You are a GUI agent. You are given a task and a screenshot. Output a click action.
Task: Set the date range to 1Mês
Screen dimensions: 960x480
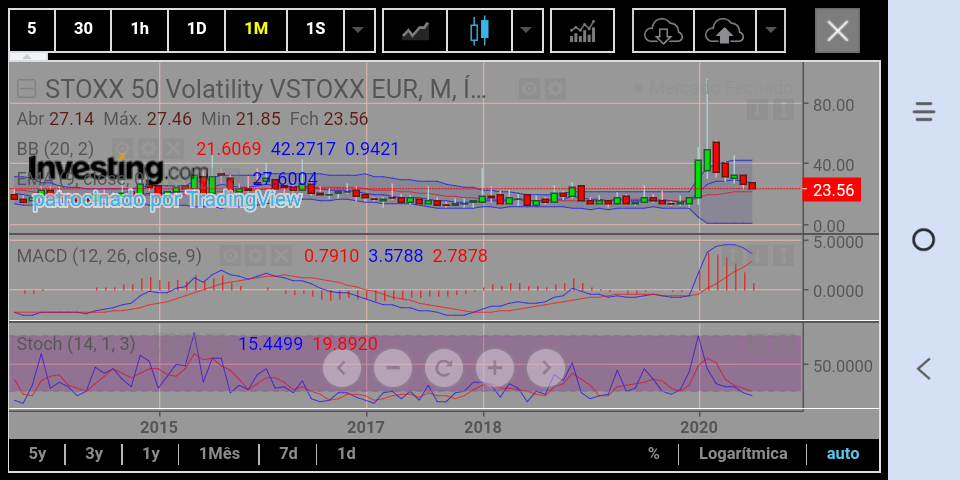219,454
